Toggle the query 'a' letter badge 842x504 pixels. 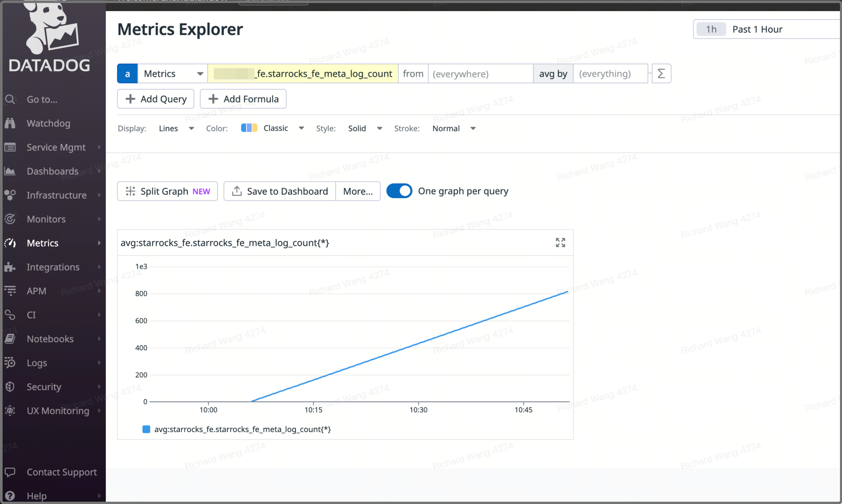click(127, 74)
